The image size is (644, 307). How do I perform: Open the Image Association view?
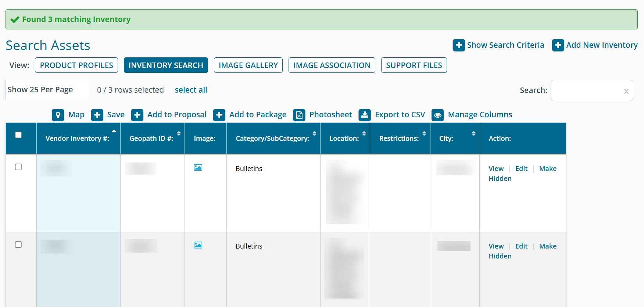click(332, 65)
